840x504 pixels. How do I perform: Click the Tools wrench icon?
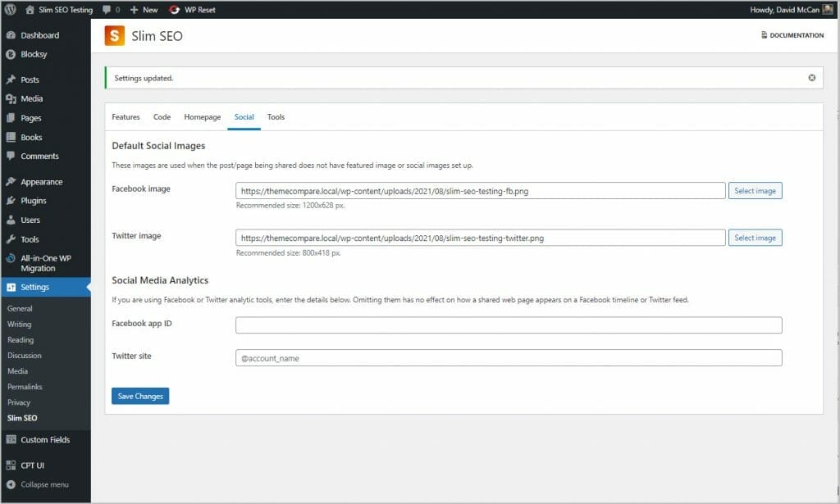click(x=11, y=239)
